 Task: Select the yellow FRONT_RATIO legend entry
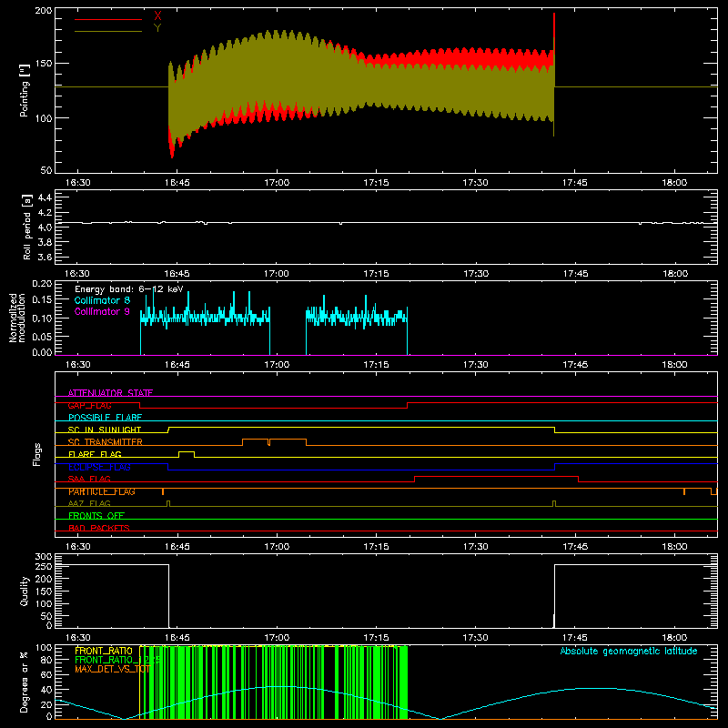(x=104, y=651)
